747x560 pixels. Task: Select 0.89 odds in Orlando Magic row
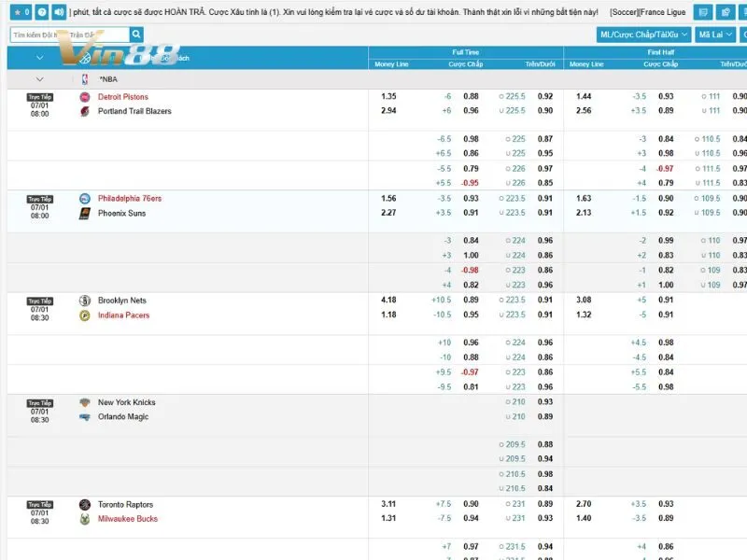[x=545, y=416]
